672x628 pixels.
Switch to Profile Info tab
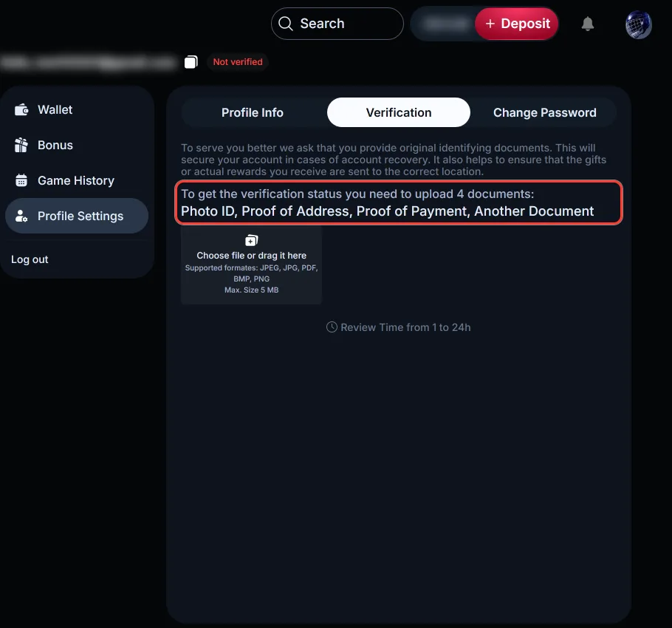[x=253, y=112]
